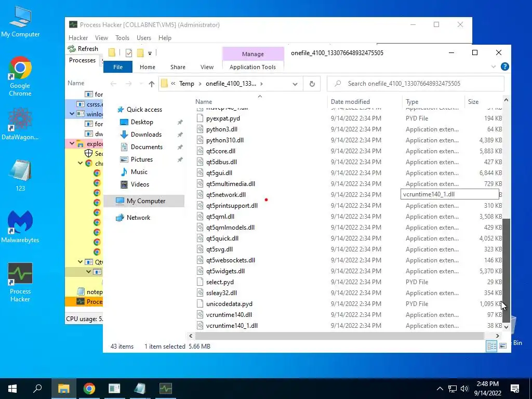Open the Home ribbon tab

147,67
